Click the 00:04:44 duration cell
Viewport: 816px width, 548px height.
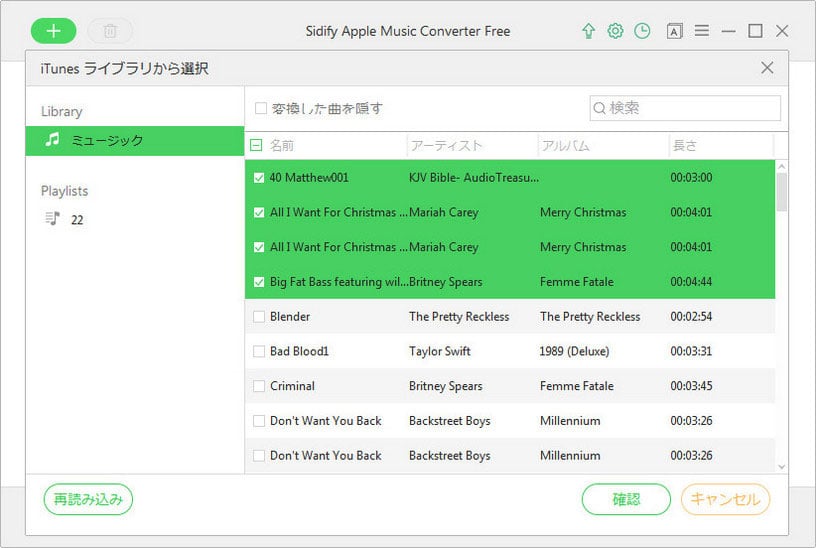coord(691,282)
